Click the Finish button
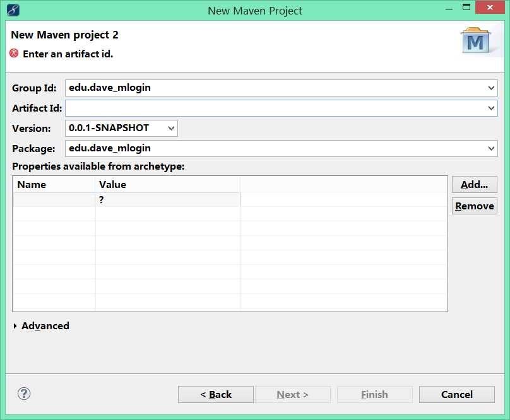Screen dimensions: 510x420 click(x=375, y=394)
